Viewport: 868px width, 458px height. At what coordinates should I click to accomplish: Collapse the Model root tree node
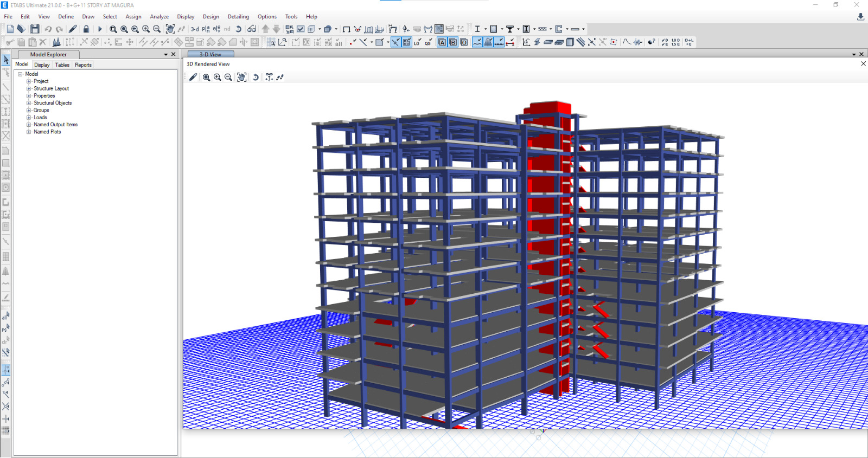[x=20, y=74]
